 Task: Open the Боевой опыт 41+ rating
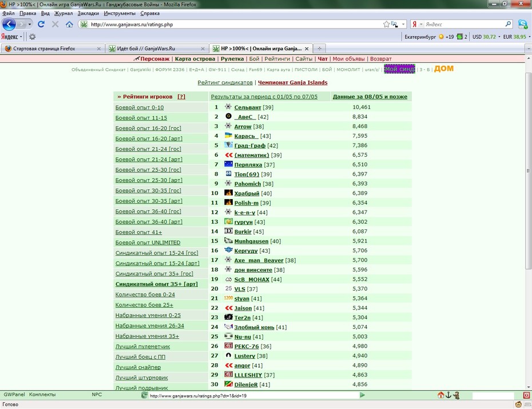(138, 232)
